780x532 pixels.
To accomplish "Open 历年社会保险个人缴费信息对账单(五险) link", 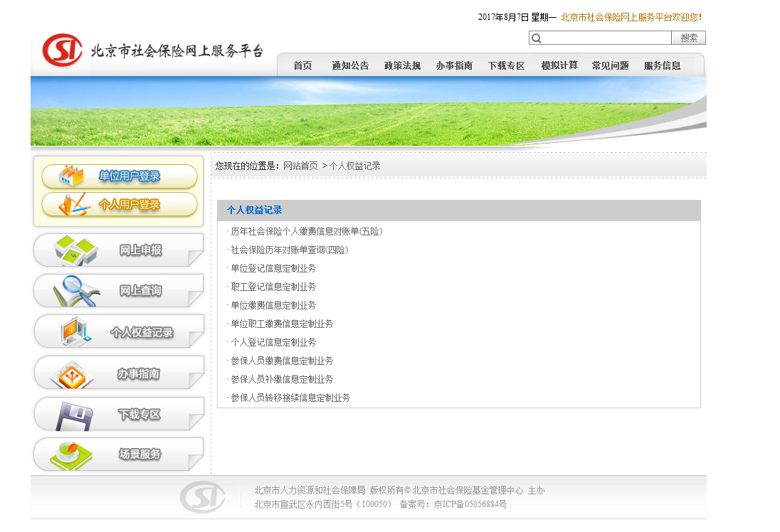I will click(307, 231).
